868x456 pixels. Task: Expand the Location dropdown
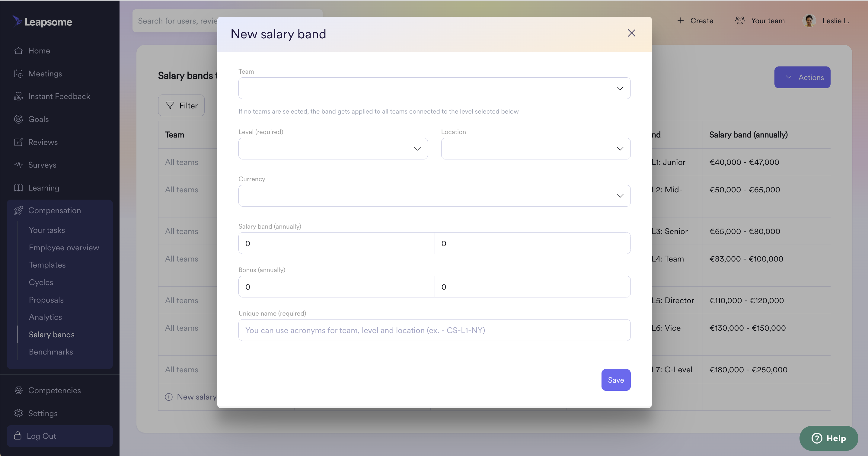pos(535,149)
